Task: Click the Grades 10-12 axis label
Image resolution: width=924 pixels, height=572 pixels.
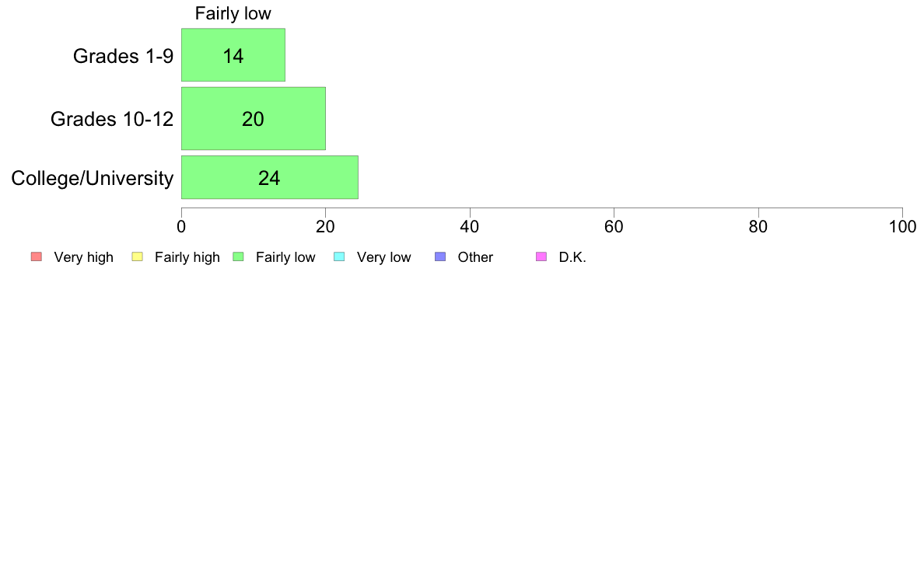Action: [x=112, y=119]
